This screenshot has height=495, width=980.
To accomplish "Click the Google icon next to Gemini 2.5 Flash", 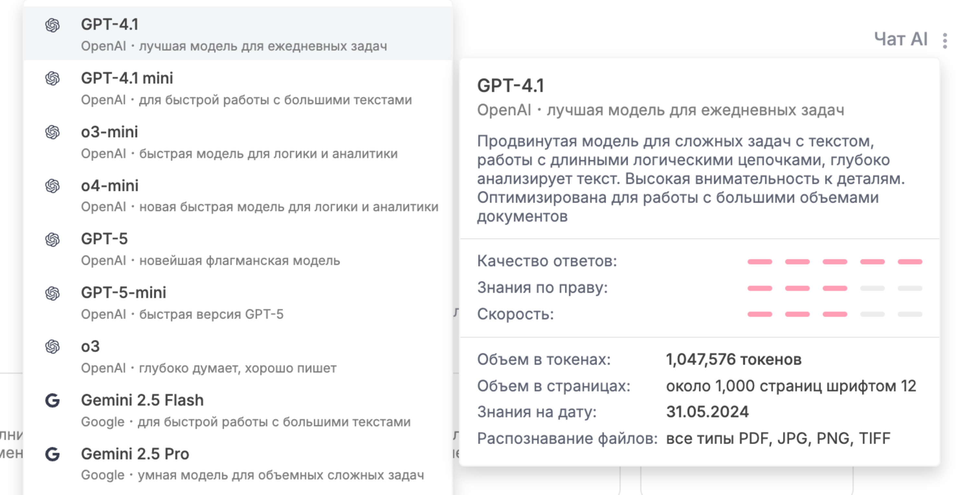I will [52, 401].
